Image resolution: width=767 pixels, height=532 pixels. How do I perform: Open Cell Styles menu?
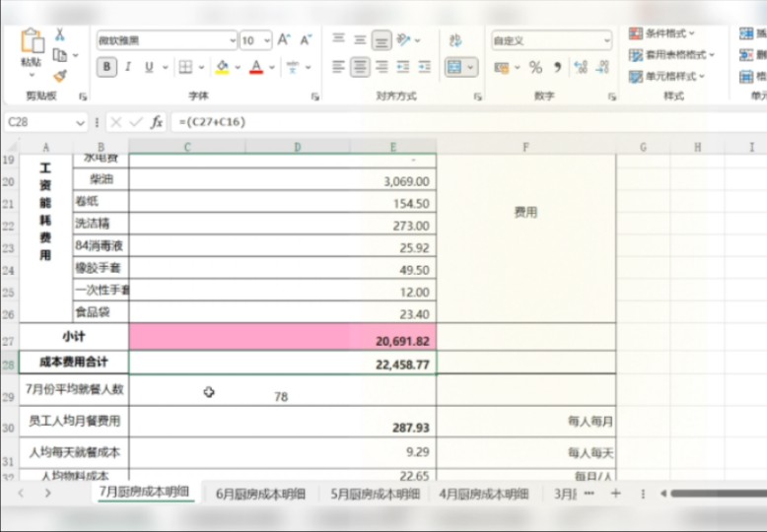point(667,76)
